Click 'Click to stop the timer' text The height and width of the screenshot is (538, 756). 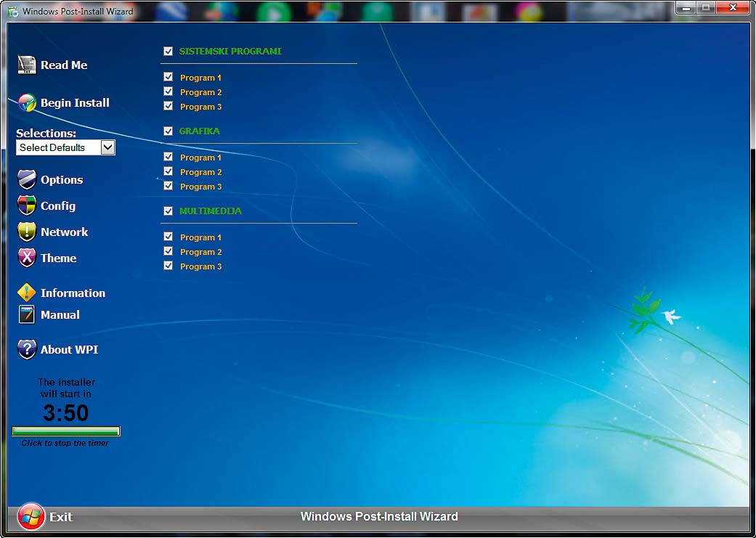click(65, 443)
